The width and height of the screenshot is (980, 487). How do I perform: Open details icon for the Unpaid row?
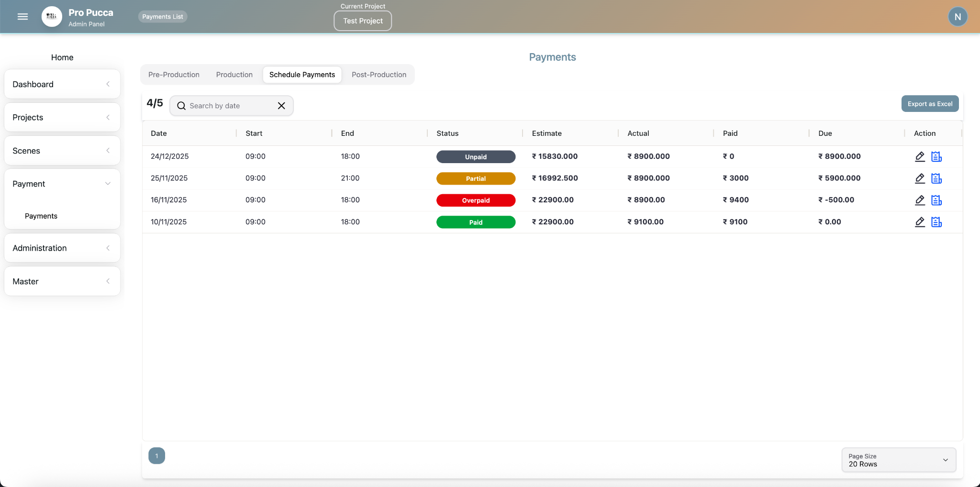[936, 156]
